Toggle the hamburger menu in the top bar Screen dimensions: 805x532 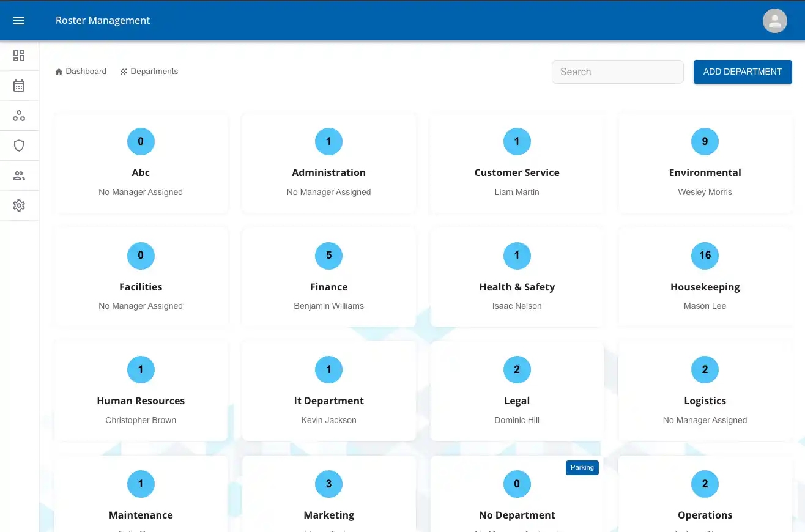pyautogui.click(x=19, y=20)
